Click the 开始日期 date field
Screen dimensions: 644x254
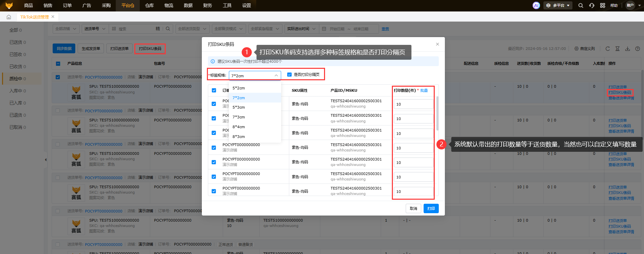pyautogui.click(x=337, y=29)
